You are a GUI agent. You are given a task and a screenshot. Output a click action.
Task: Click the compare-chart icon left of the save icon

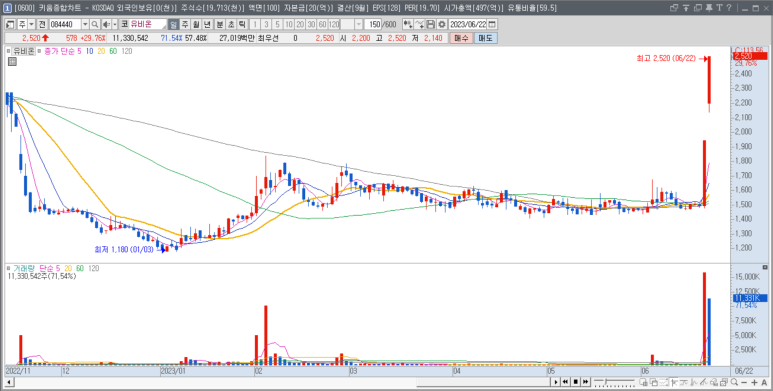[x=419, y=24]
